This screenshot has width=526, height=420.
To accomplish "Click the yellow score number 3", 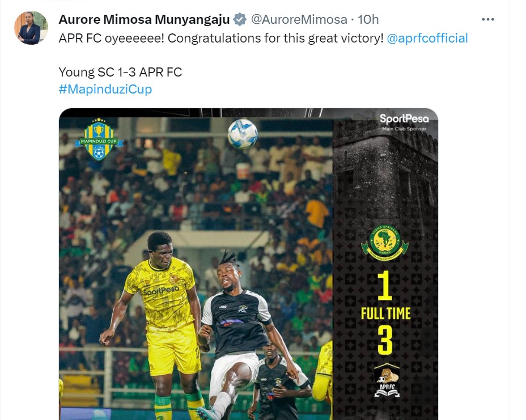I will (385, 340).
